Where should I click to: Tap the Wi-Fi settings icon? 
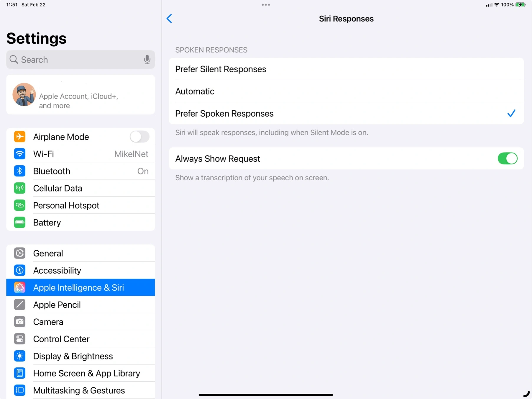point(20,154)
